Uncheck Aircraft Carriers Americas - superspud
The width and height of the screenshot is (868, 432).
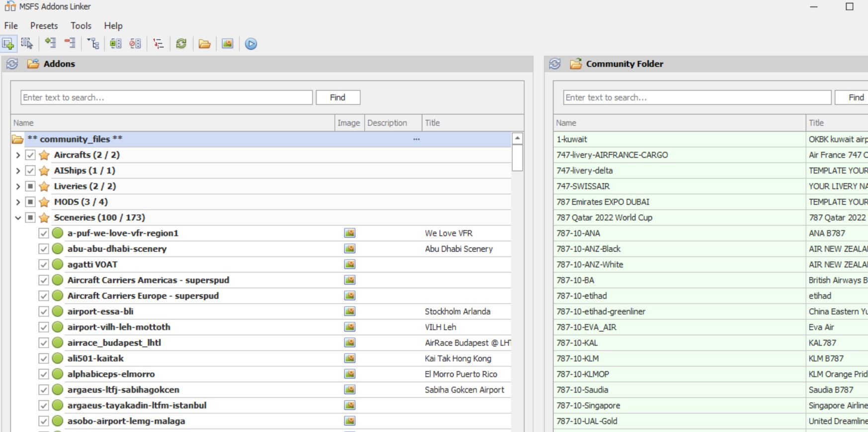(44, 280)
